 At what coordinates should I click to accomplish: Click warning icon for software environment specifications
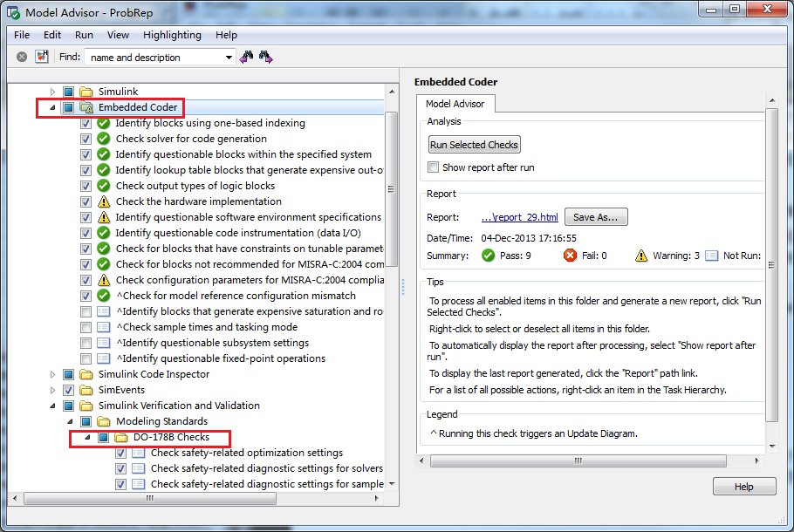pos(103,217)
